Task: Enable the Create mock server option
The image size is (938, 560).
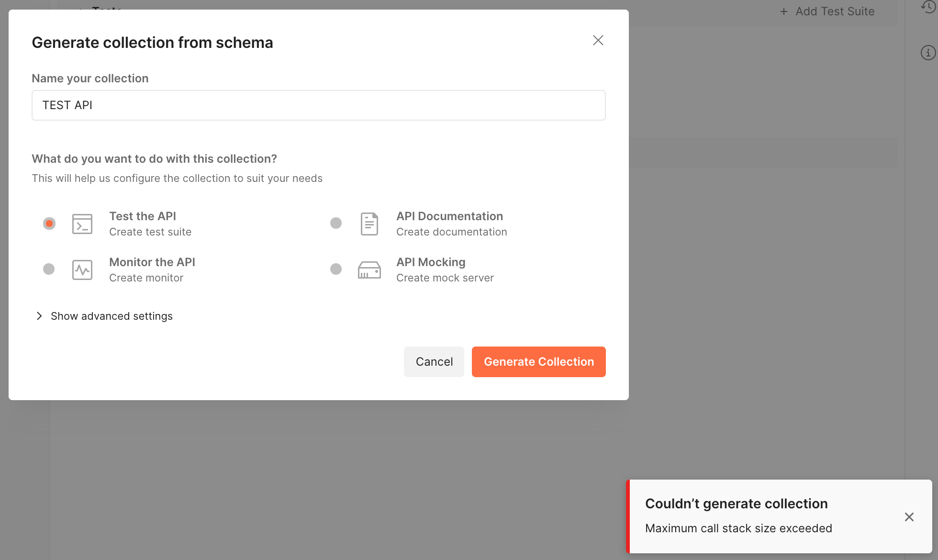Action: [x=335, y=269]
